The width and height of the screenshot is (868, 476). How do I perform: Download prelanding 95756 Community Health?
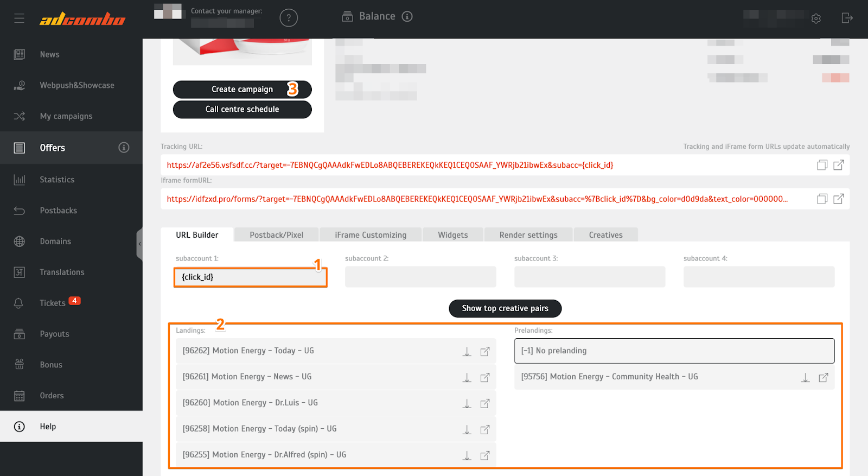click(805, 378)
